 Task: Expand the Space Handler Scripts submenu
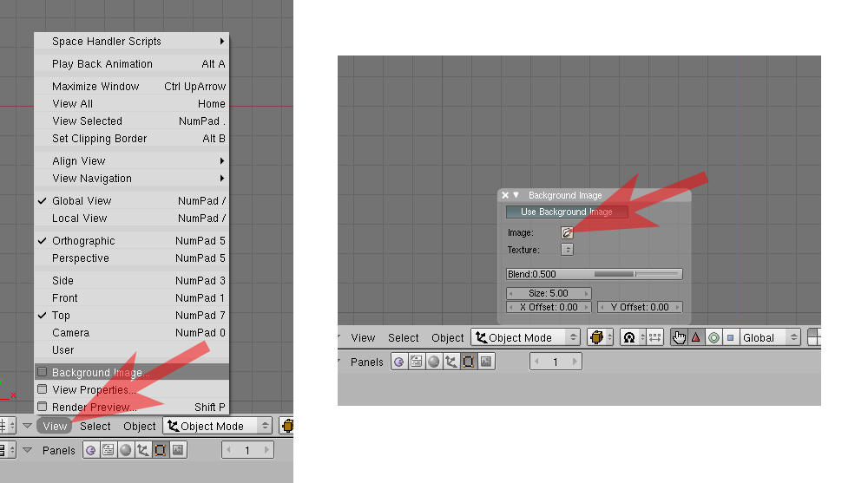tap(132, 42)
